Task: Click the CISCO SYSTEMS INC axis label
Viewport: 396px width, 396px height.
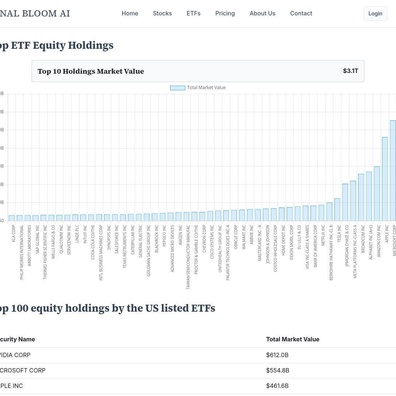Action: tap(212, 242)
